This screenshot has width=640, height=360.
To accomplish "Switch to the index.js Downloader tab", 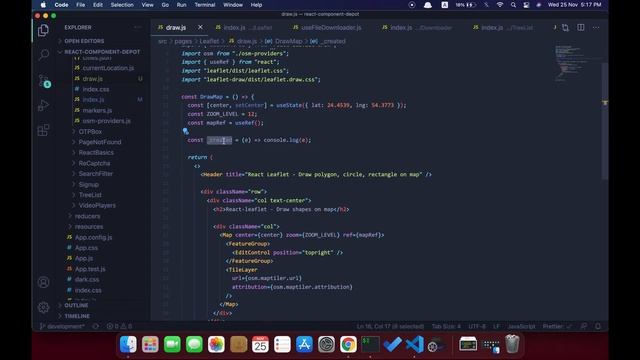I will coord(417,27).
